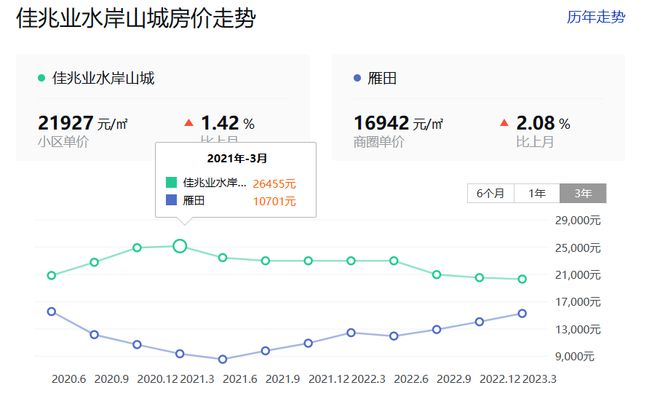
Task: Select the 1年 time range tab
Action: [x=537, y=193]
